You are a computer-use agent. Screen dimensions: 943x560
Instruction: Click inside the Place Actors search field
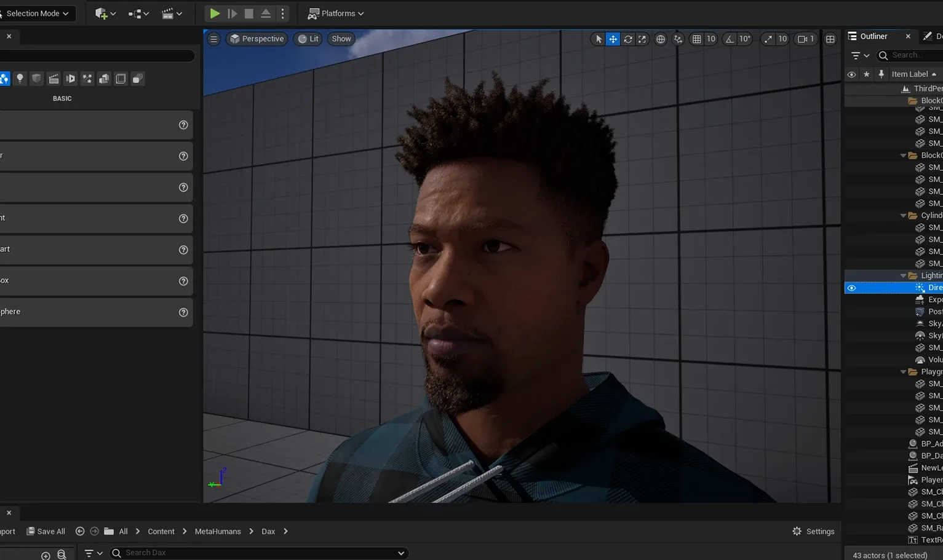pyautogui.click(x=97, y=55)
